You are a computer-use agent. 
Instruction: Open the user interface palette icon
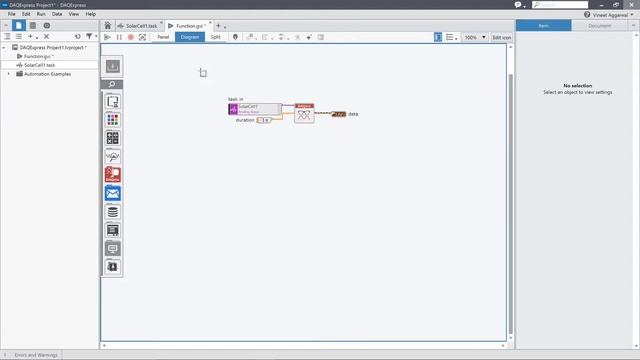113,230
